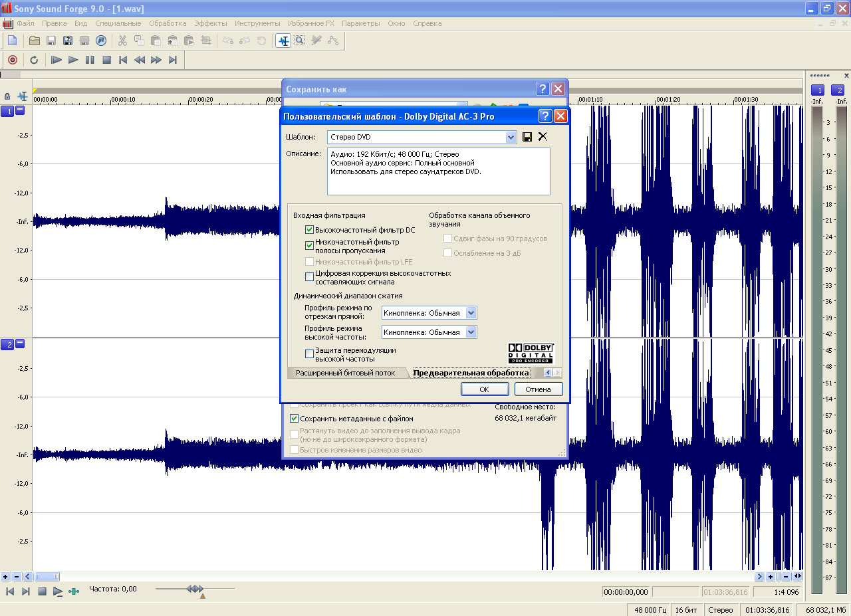Viewport: 851px width, 616px height.
Task: Switch to Расширенный битовый поток tab
Action: [345, 373]
